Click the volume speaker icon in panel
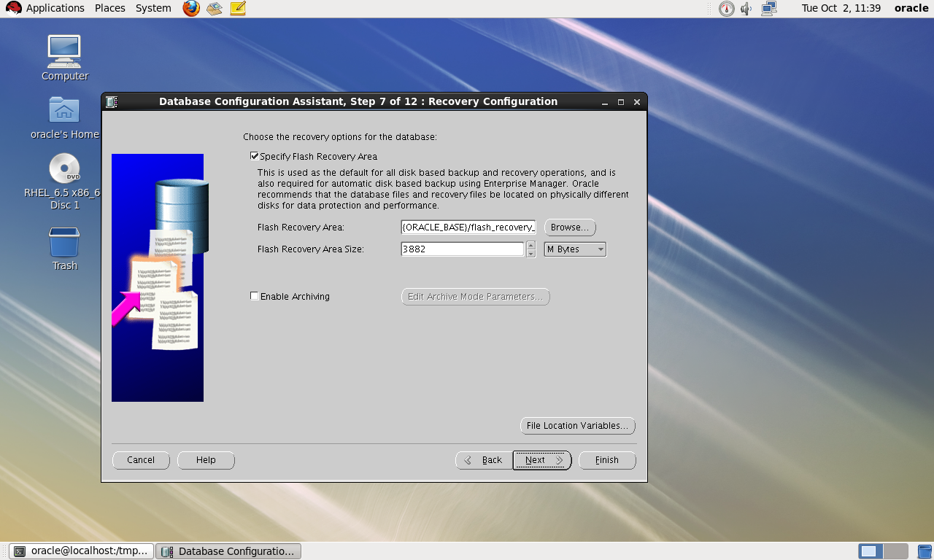934x560 pixels. coord(746,9)
